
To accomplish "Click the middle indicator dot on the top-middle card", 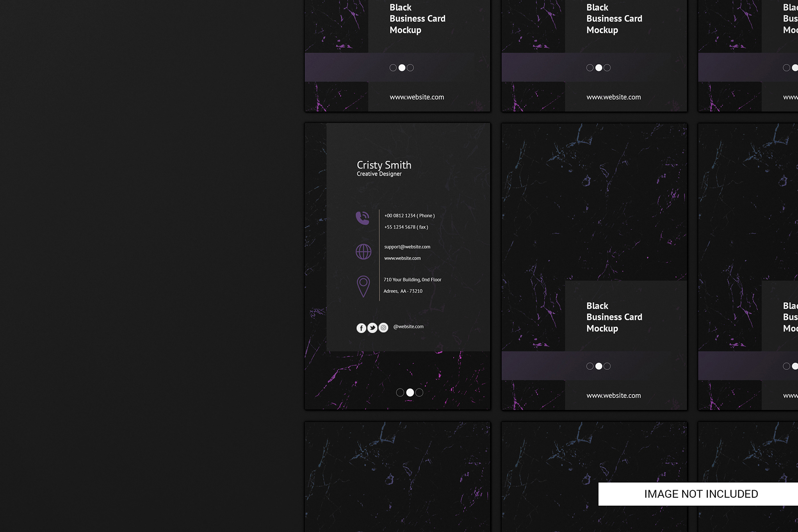I will click(x=598, y=68).
